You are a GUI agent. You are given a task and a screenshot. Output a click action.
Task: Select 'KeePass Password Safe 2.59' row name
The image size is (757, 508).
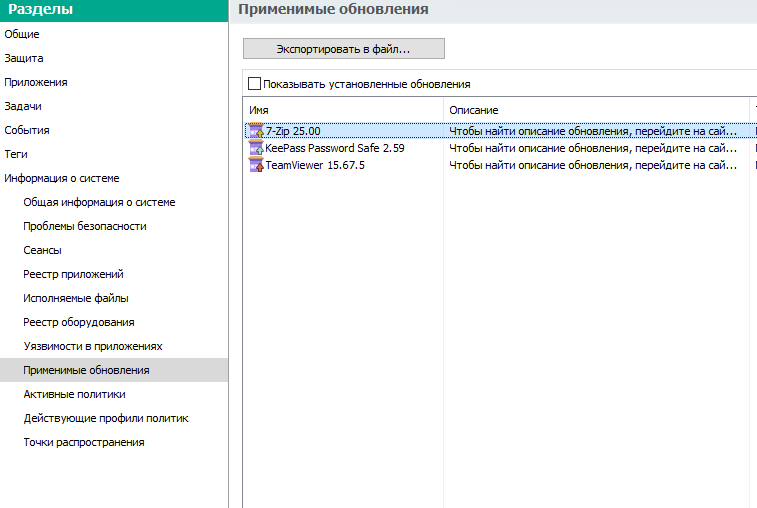pos(335,148)
